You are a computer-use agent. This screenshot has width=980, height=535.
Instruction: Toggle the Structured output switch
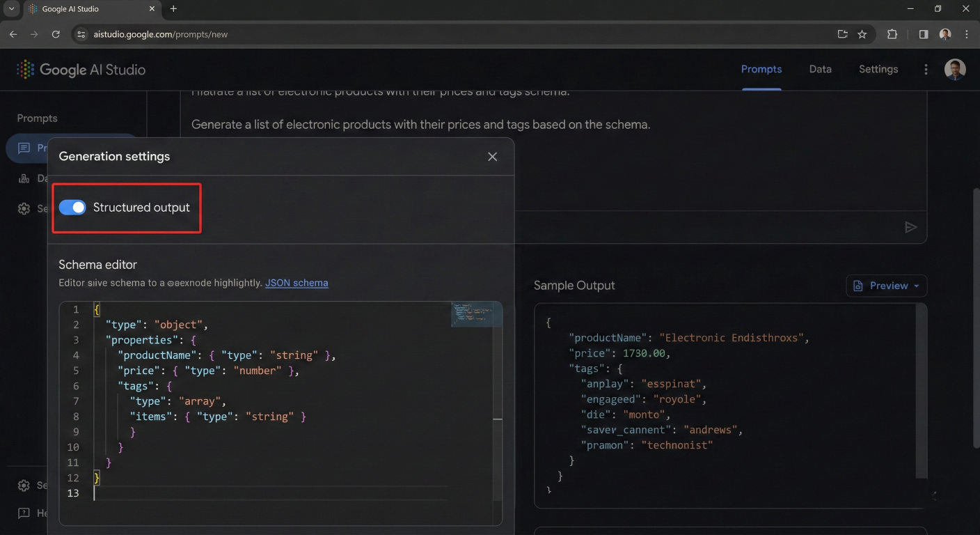72,208
